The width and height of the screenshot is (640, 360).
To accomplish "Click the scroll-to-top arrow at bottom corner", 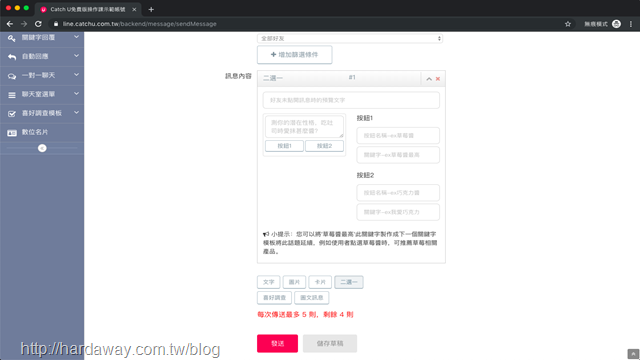I will (633, 354).
